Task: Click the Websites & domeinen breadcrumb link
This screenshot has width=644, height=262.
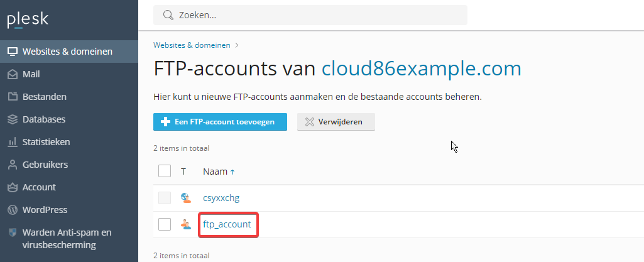Action: pyautogui.click(x=192, y=45)
